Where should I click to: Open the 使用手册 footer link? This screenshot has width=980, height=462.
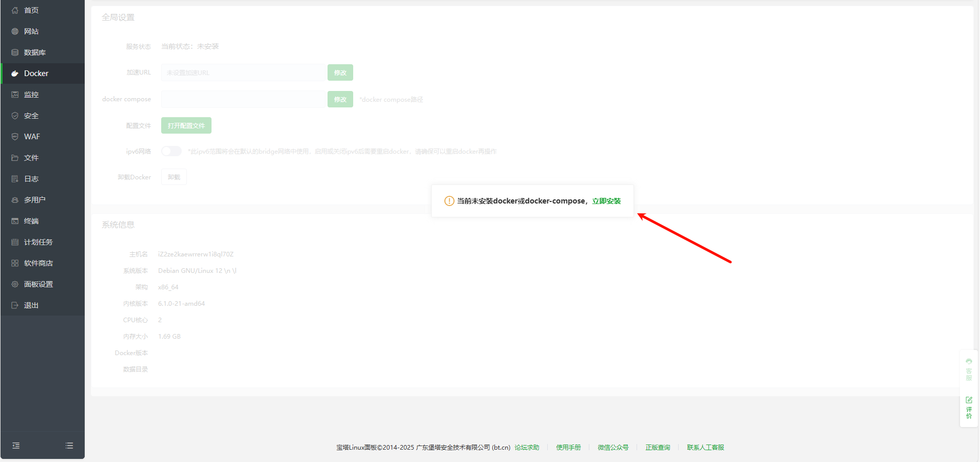point(568,448)
